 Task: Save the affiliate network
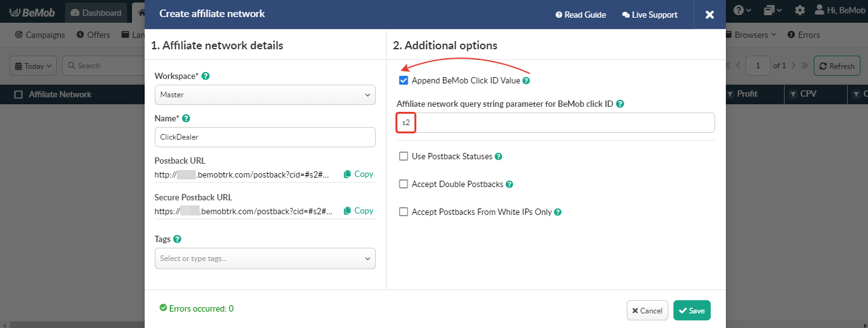[x=692, y=310]
